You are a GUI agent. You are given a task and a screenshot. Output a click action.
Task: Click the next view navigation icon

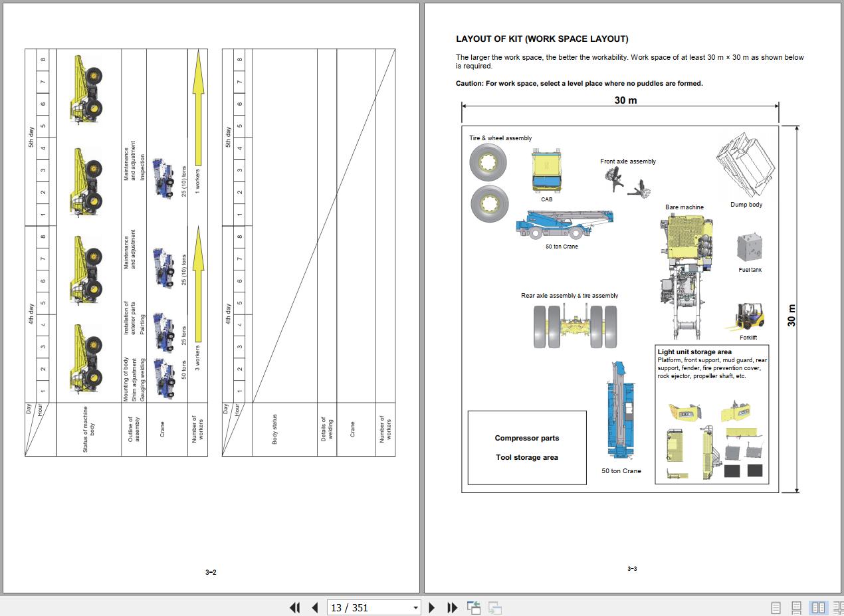click(x=494, y=607)
